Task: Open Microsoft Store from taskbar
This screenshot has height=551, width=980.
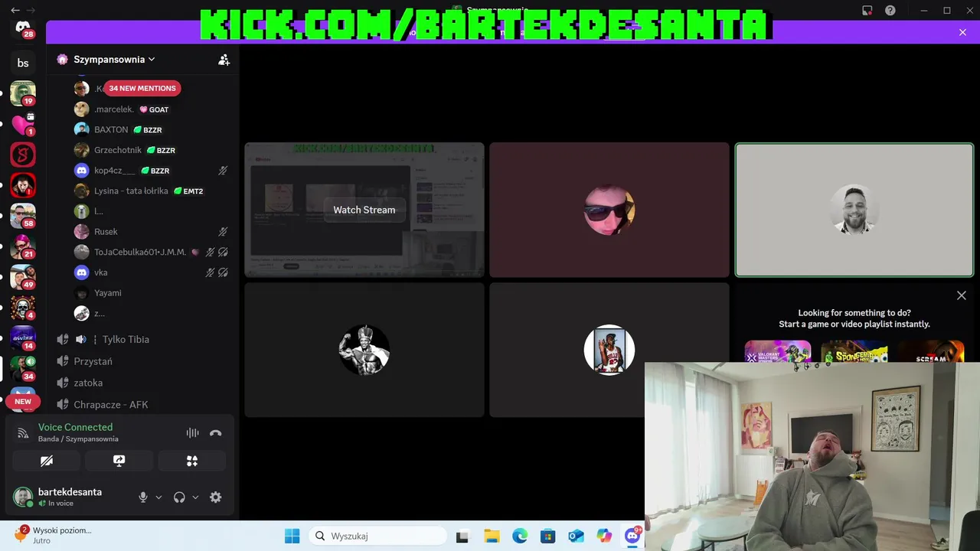Action: point(547,536)
